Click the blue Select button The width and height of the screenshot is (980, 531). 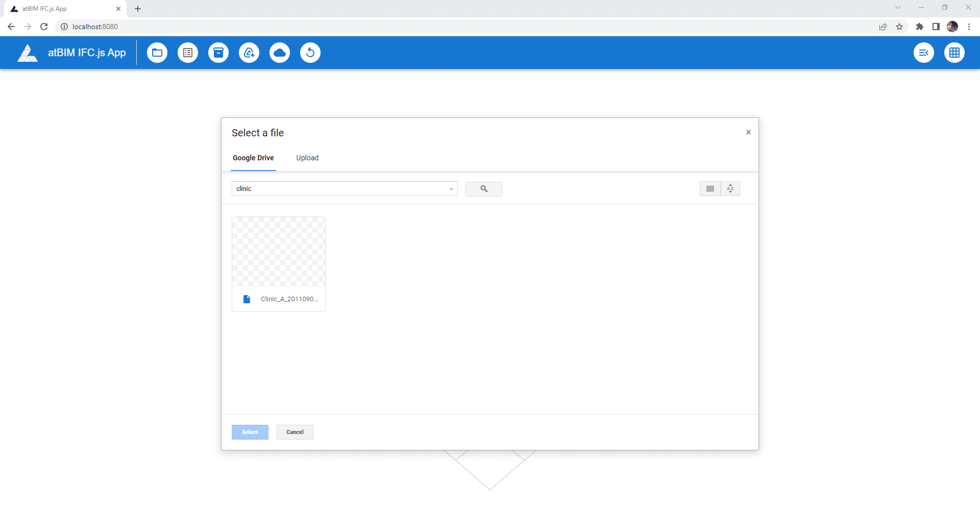(x=250, y=432)
